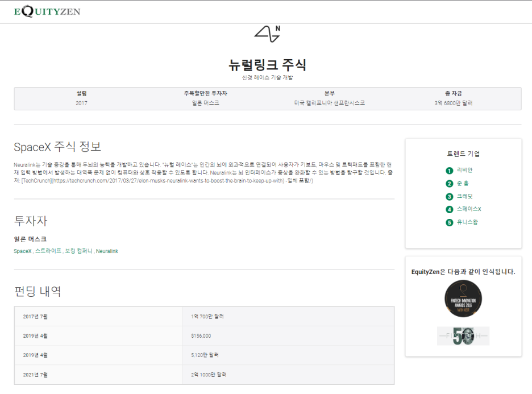Click the 일론 머스크 investor name heading
The image size is (532, 394).
(30, 239)
